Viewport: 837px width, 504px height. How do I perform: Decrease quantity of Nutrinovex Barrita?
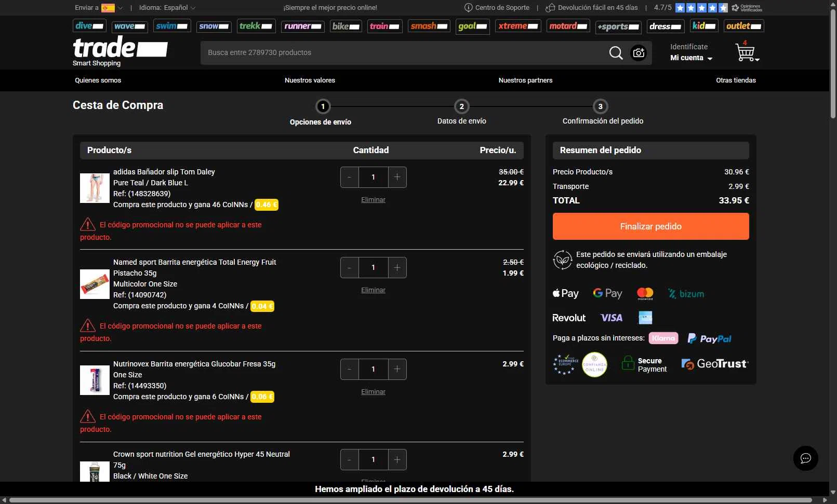[x=349, y=369]
